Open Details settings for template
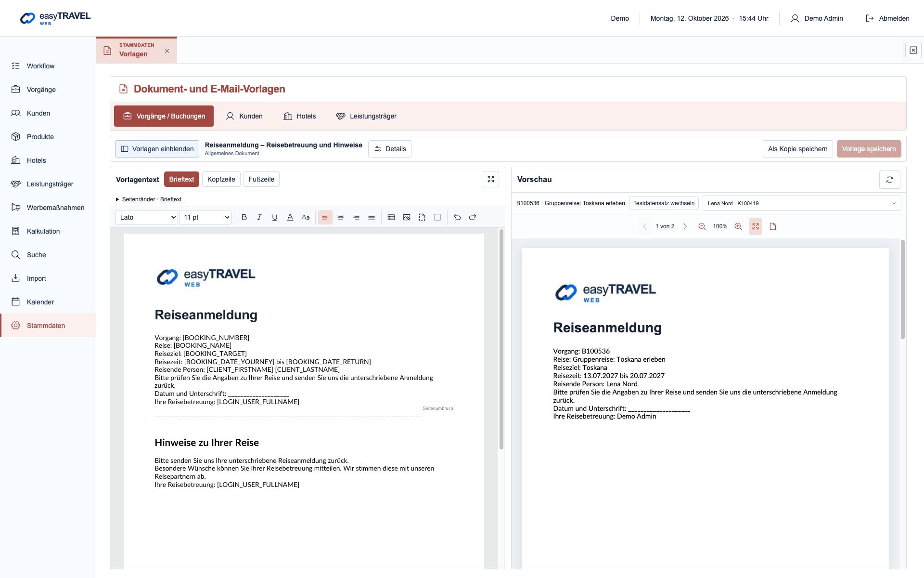Viewport: 924px width, 578px height. 390,149
